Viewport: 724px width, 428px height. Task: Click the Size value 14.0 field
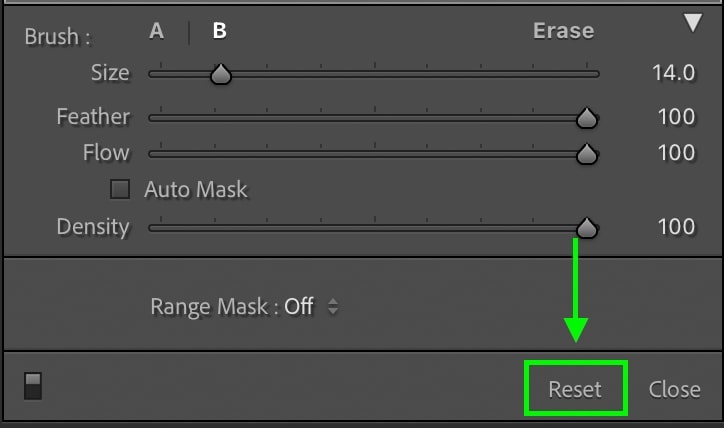673,73
